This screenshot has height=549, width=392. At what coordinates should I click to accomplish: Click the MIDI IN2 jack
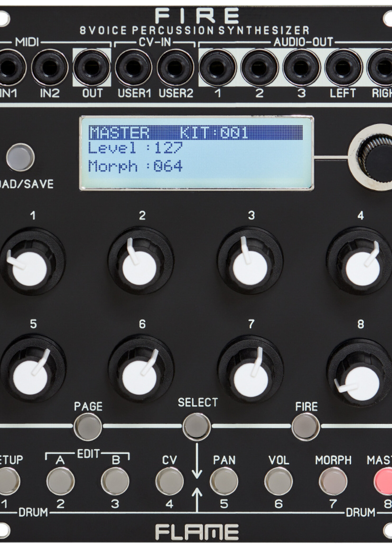pyautogui.click(x=50, y=67)
